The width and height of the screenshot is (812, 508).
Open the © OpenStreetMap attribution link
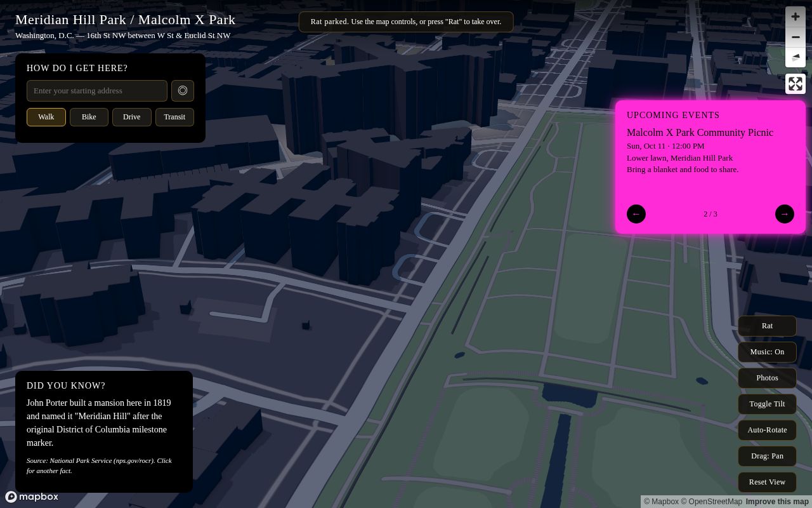711,502
